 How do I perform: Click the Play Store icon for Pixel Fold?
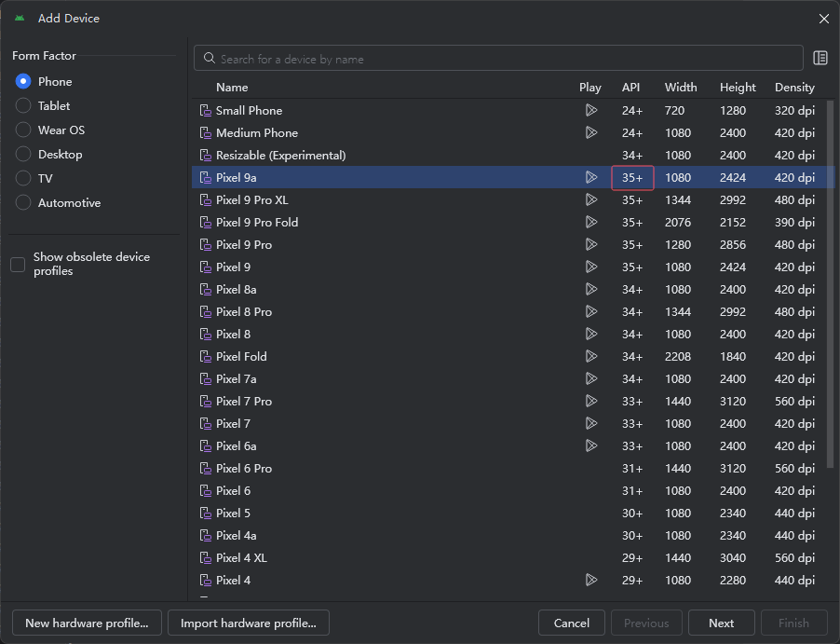(591, 357)
